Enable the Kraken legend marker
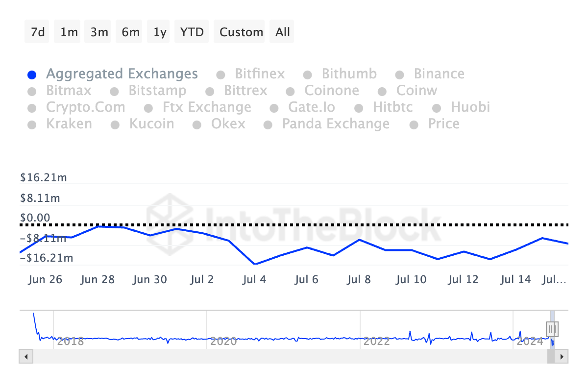The width and height of the screenshot is (588, 392). (x=32, y=125)
